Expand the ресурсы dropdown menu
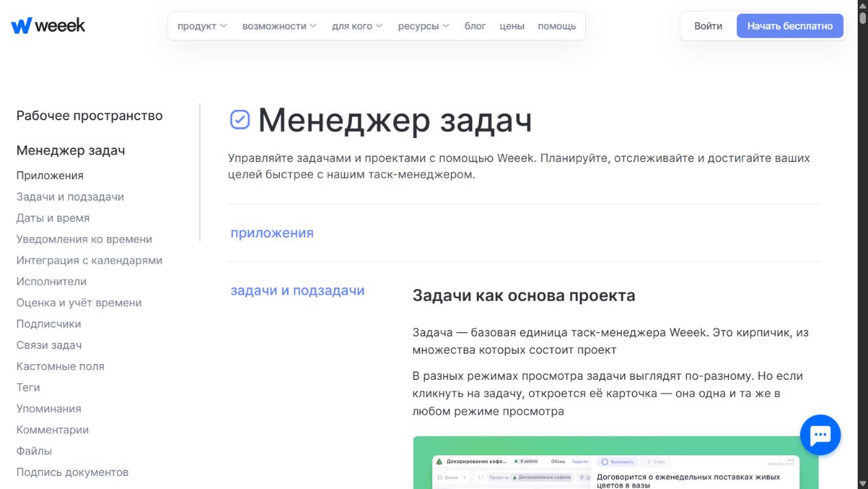This screenshot has width=868, height=489. (x=423, y=26)
